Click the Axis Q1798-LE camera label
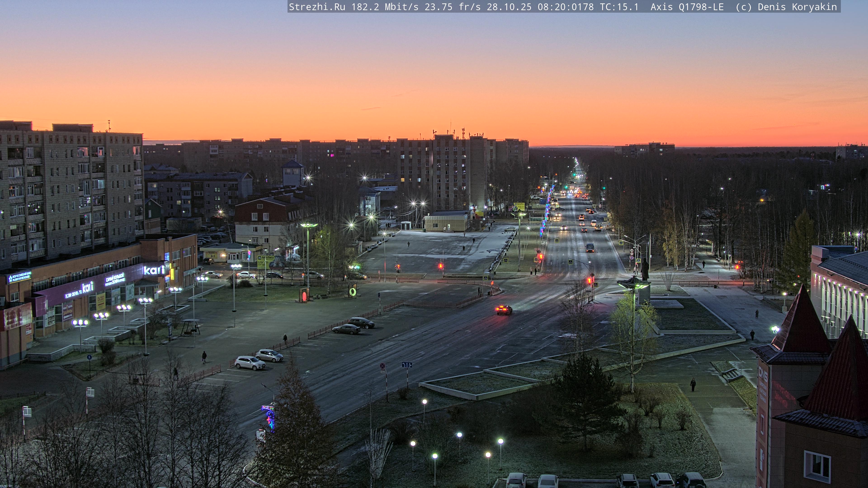 (687, 7)
